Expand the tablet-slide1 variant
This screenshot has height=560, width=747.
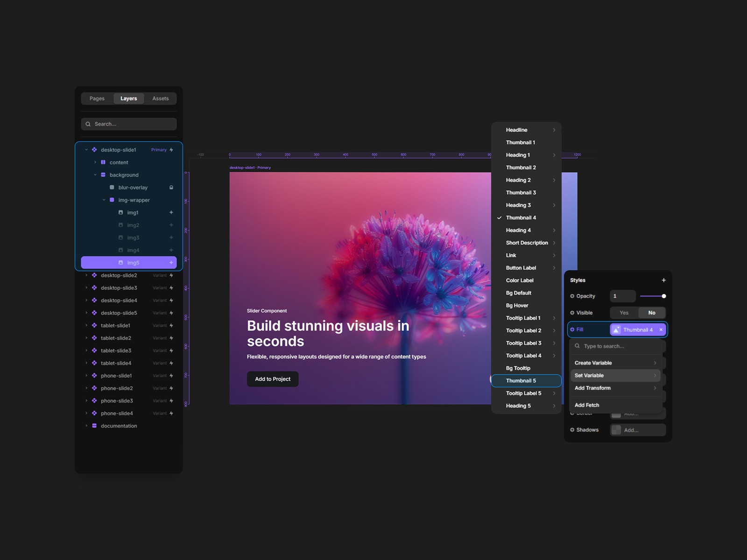[x=86, y=326]
